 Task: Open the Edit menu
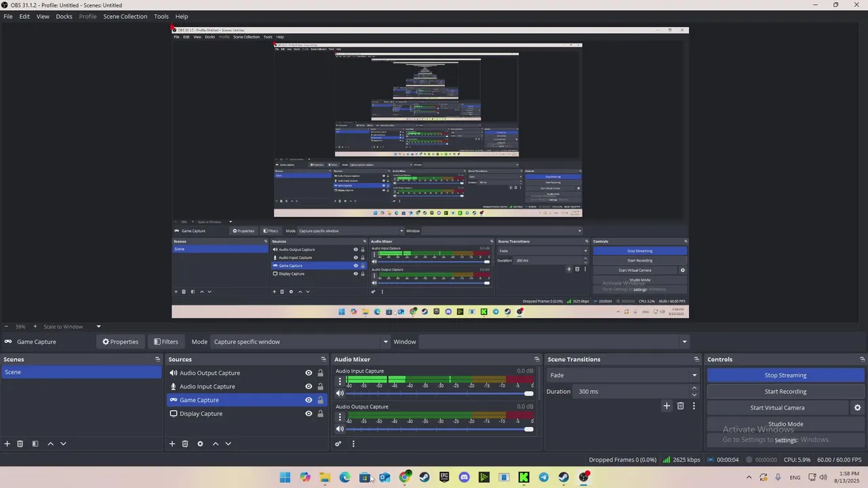(x=24, y=16)
